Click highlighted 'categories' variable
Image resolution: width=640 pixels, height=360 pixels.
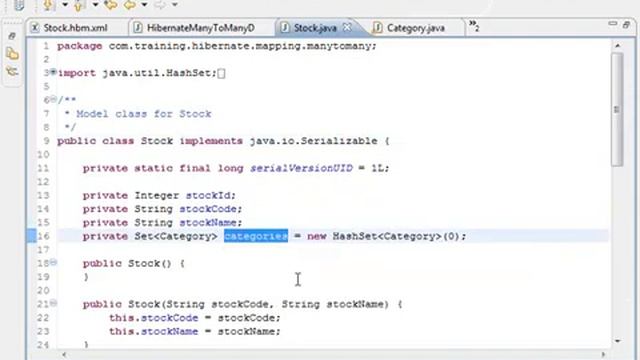(x=256, y=236)
